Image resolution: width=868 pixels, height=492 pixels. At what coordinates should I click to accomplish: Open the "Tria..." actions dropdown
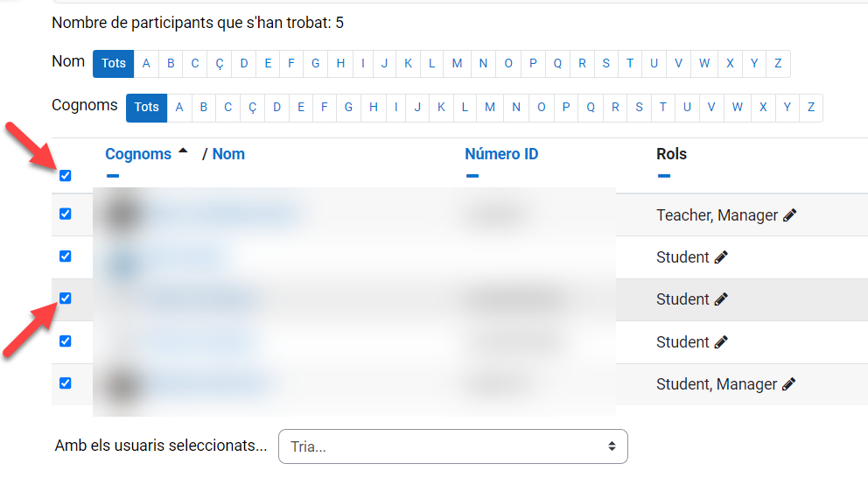(452, 446)
